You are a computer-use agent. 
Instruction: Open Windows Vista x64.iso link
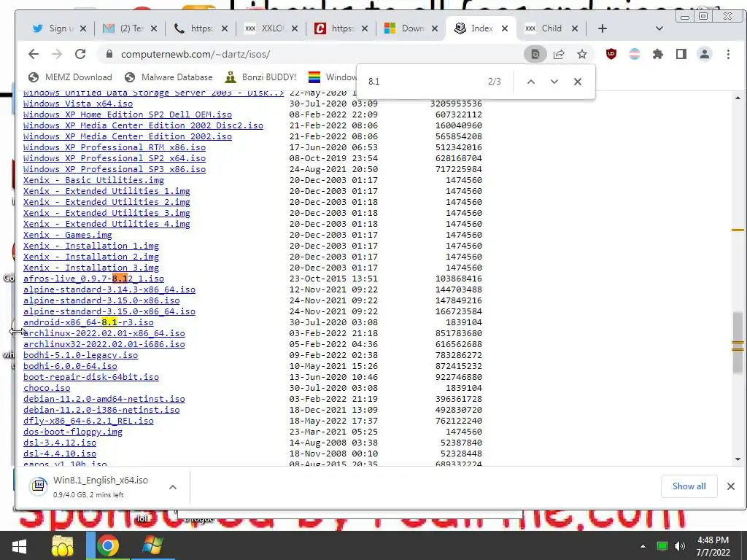[x=78, y=104]
